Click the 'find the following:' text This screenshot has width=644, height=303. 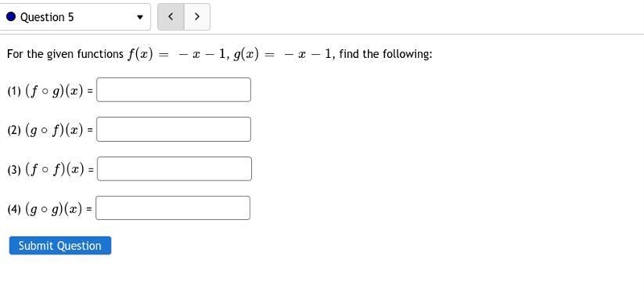coord(386,54)
